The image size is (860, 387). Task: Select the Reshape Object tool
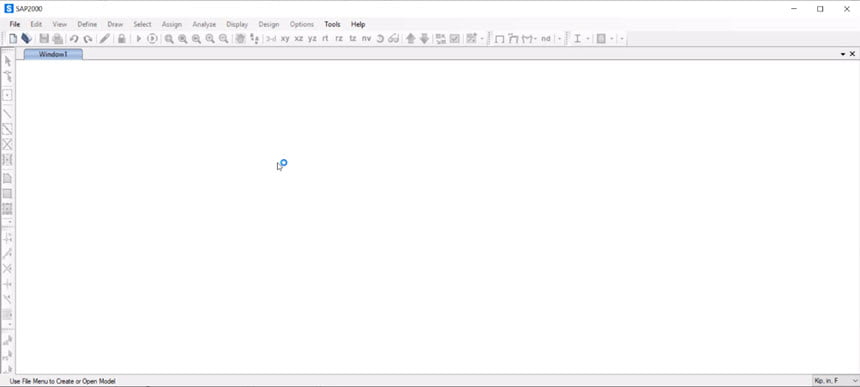pos(8,76)
